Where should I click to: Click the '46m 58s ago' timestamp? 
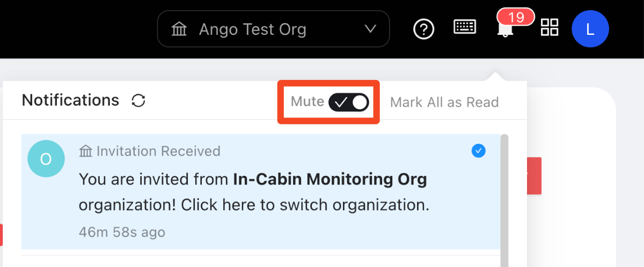(x=122, y=232)
